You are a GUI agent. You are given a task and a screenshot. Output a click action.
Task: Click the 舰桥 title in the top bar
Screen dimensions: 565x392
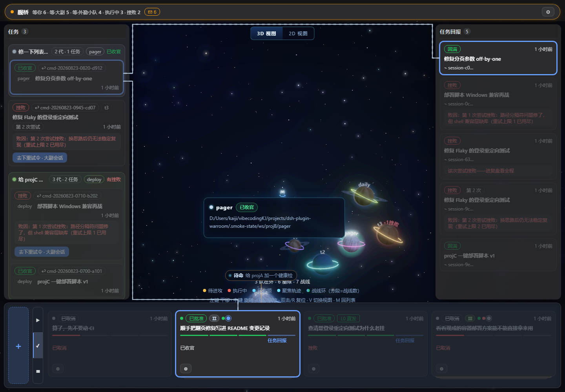[x=23, y=12]
